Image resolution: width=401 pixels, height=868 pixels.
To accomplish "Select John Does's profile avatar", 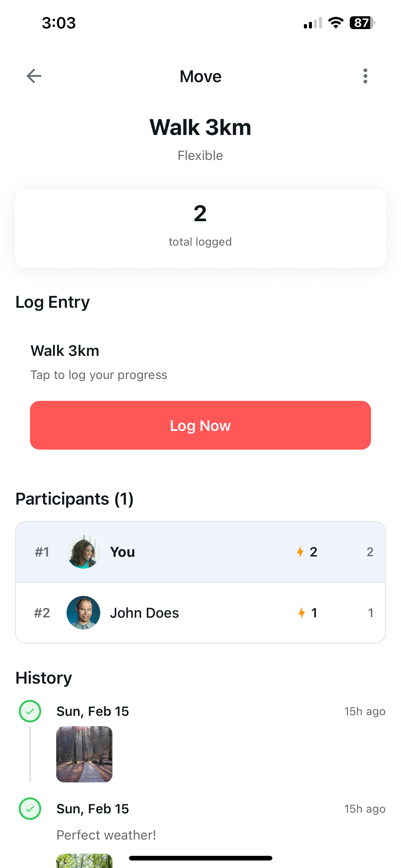I will (x=83, y=613).
